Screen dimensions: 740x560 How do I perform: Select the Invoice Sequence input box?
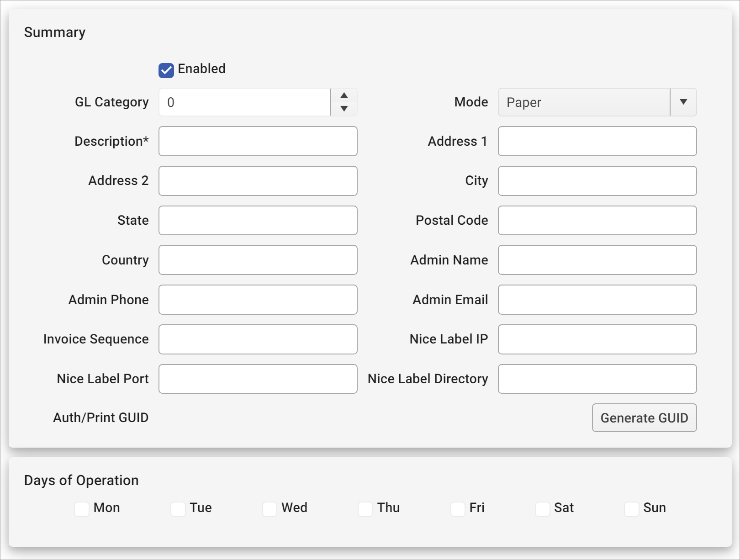point(258,339)
